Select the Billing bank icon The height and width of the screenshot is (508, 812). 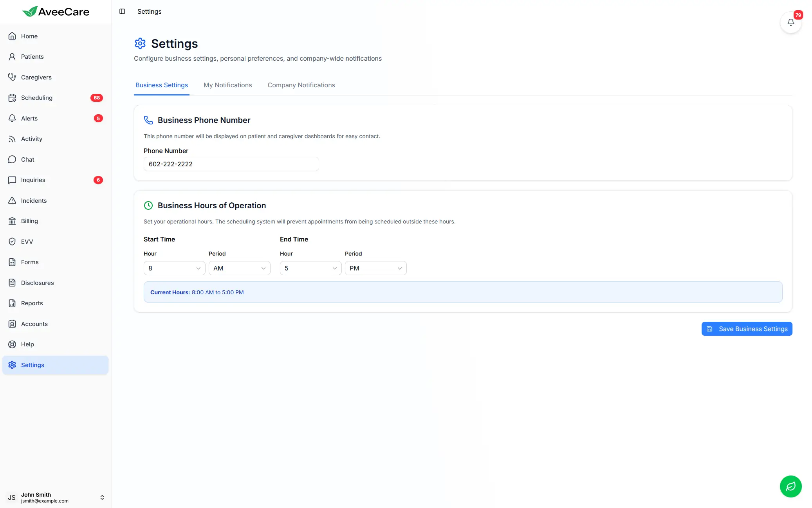(12, 221)
